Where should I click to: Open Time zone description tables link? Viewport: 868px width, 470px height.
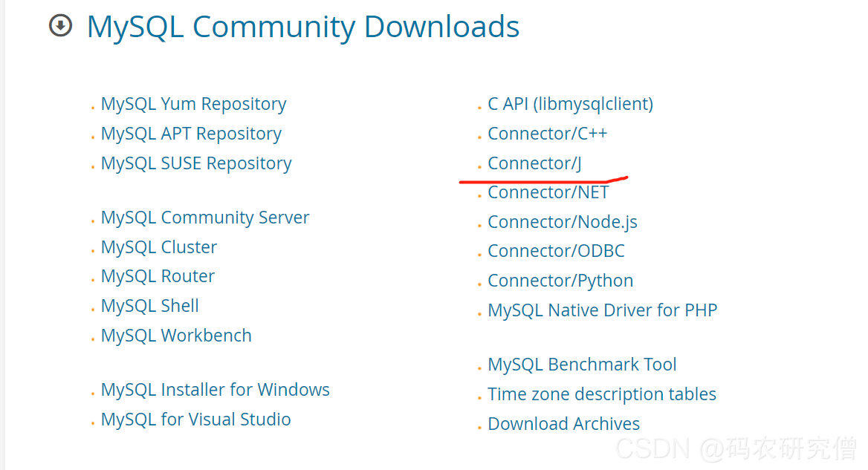(x=602, y=394)
